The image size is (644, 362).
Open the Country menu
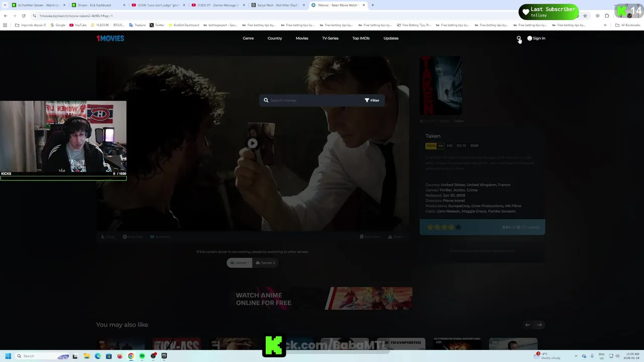[x=275, y=38]
